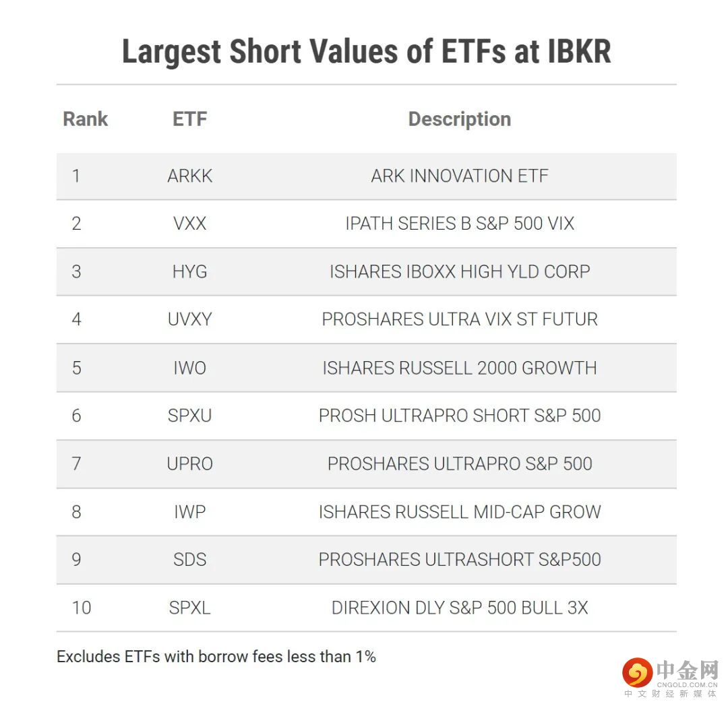The image size is (728, 706).
Task: Click the Rank column header
Action: point(85,119)
